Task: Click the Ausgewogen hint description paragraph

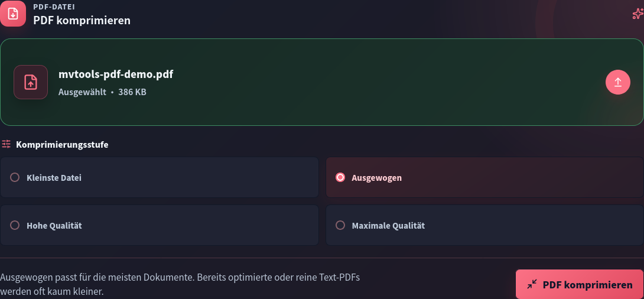Action: (x=180, y=285)
